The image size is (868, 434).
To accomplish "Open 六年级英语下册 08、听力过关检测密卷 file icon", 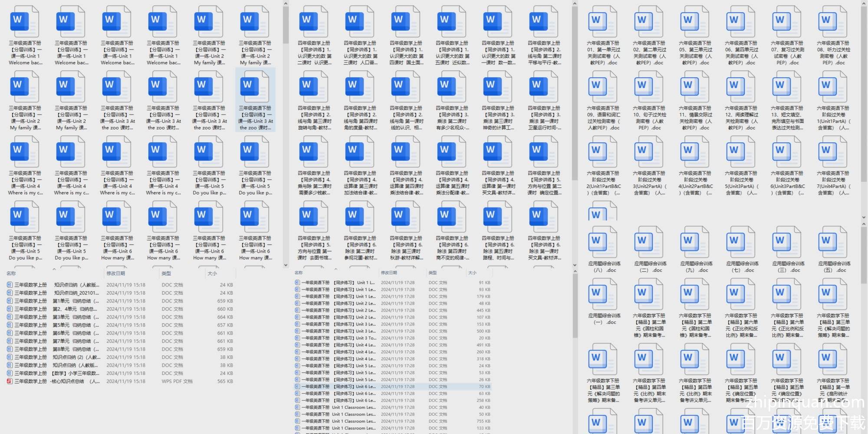I will (x=833, y=24).
